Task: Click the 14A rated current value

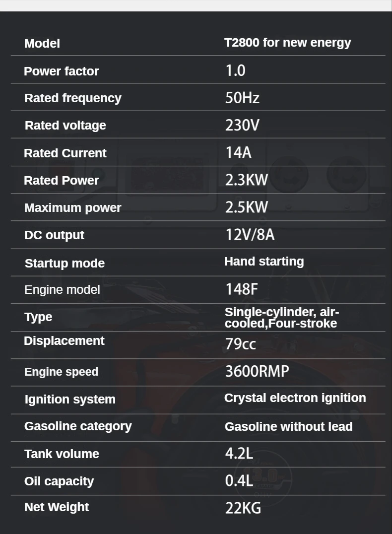Action: [x=238, y=152]
